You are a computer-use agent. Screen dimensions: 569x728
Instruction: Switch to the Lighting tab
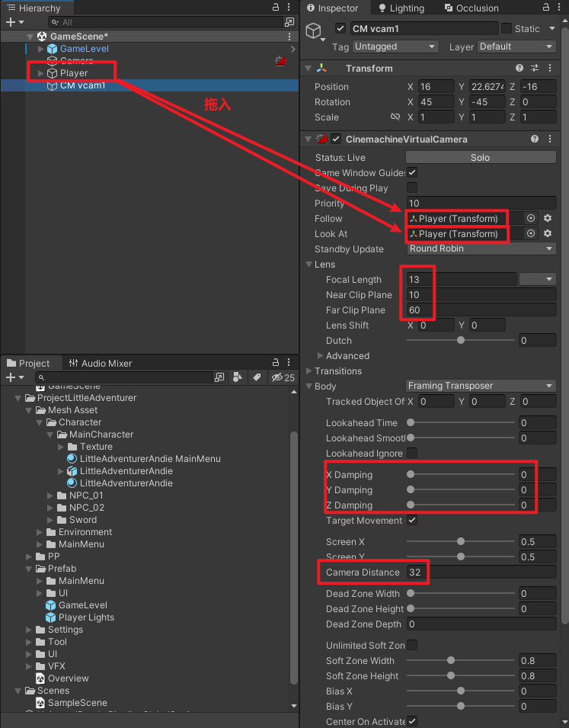coord(401,8)
